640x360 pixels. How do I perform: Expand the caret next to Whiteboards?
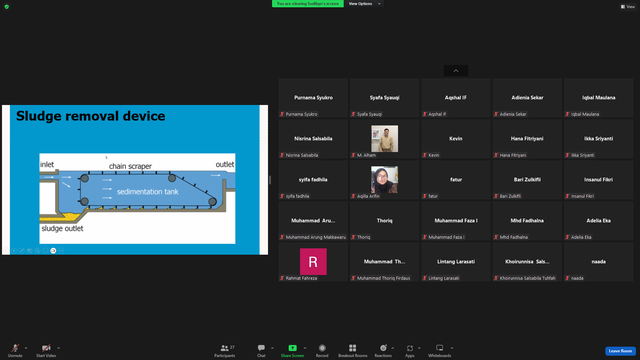[x=452, y=348]
